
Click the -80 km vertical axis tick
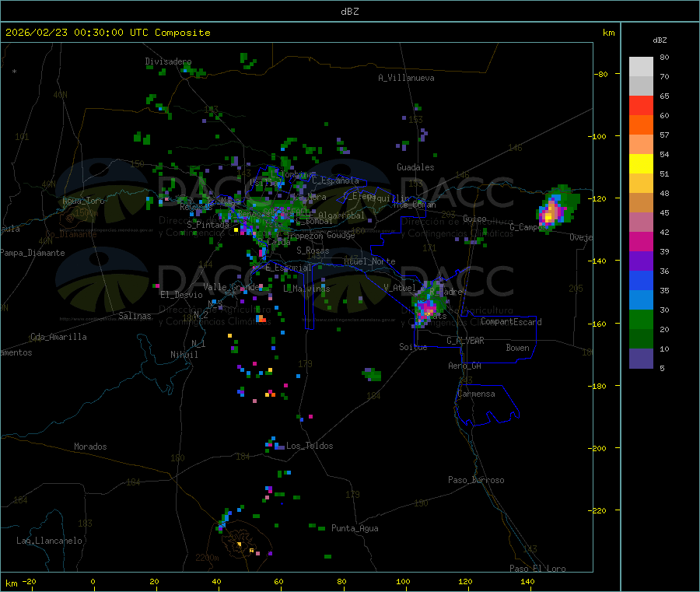coord(601,74)
